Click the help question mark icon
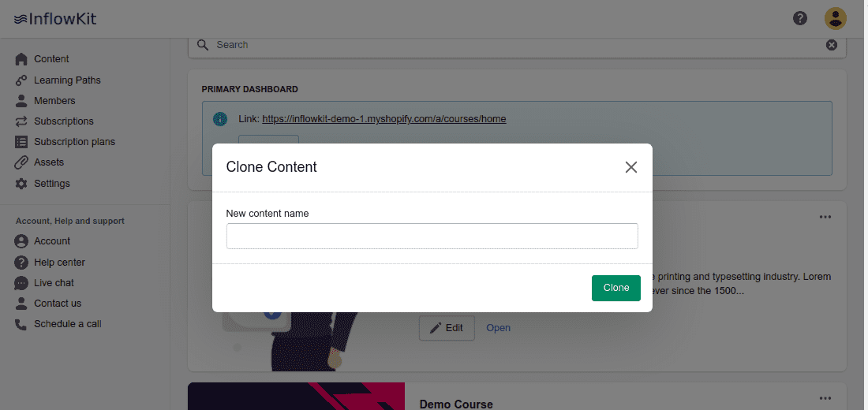Screen dimensions: 868x410 tap(800, 18)
